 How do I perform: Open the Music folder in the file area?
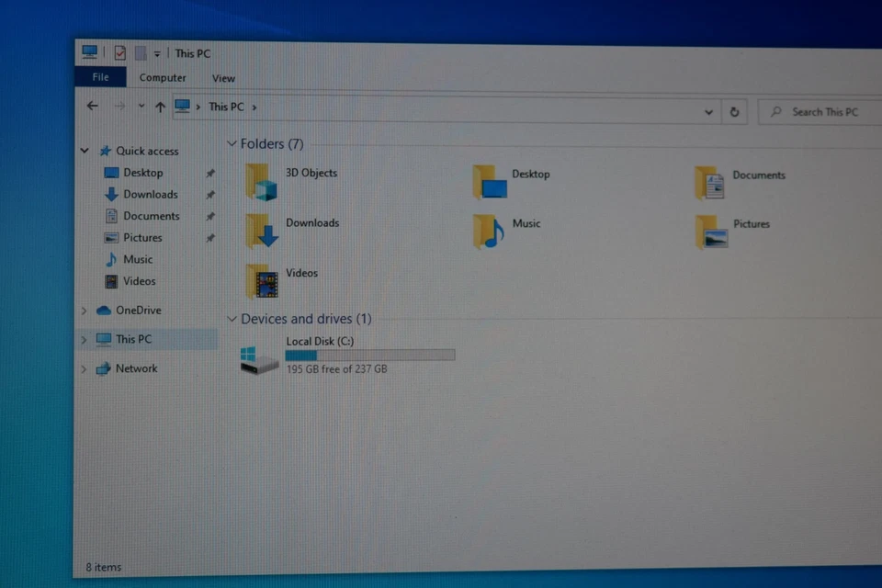(526, 222)
